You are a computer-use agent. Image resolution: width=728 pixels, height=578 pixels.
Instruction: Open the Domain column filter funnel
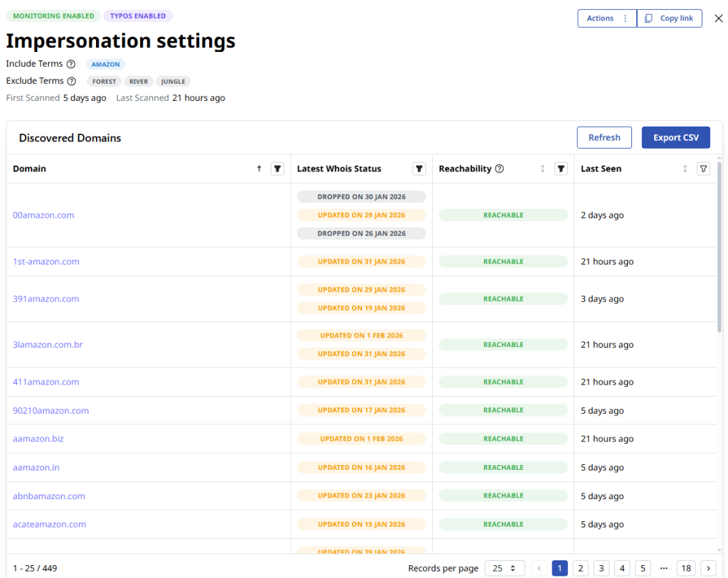point(277,168)
